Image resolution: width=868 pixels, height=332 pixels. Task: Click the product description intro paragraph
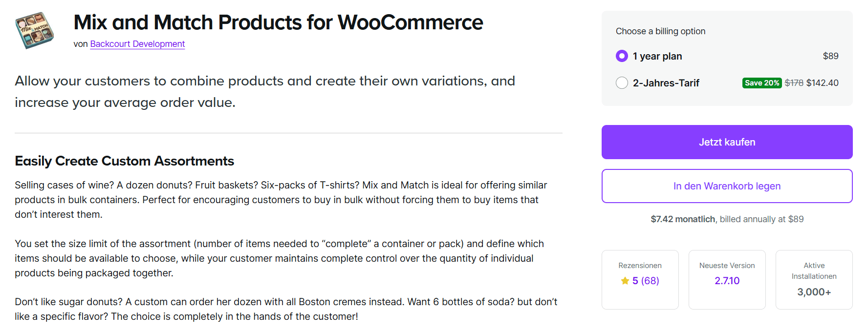tap(265, 91)
